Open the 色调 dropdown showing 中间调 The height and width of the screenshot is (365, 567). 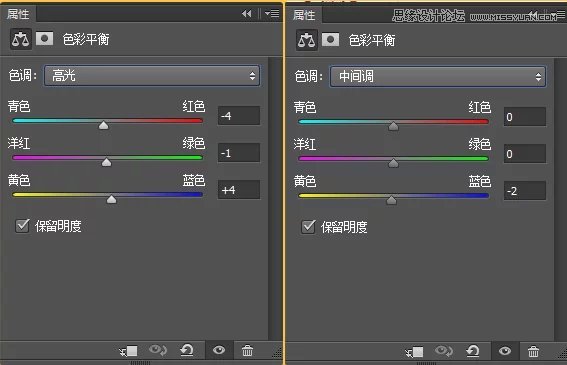438,77
